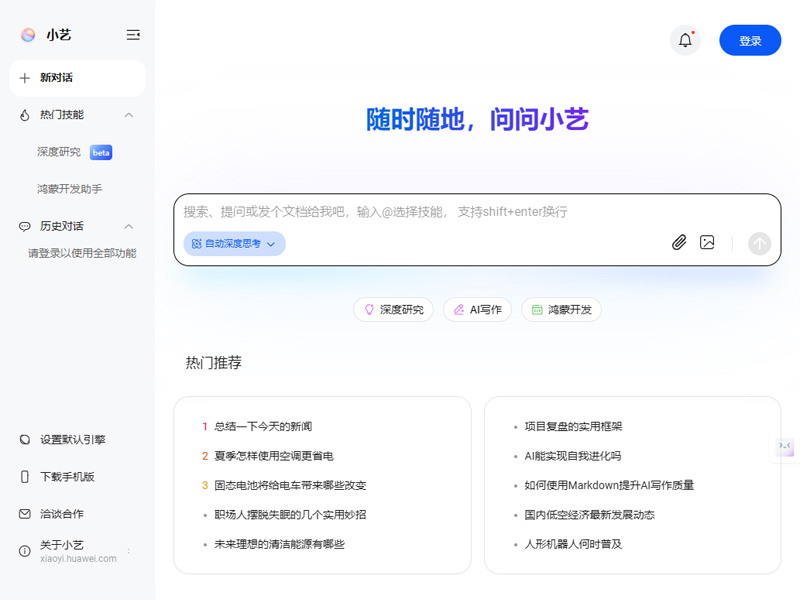Open the notification bell

pos(685,40)
